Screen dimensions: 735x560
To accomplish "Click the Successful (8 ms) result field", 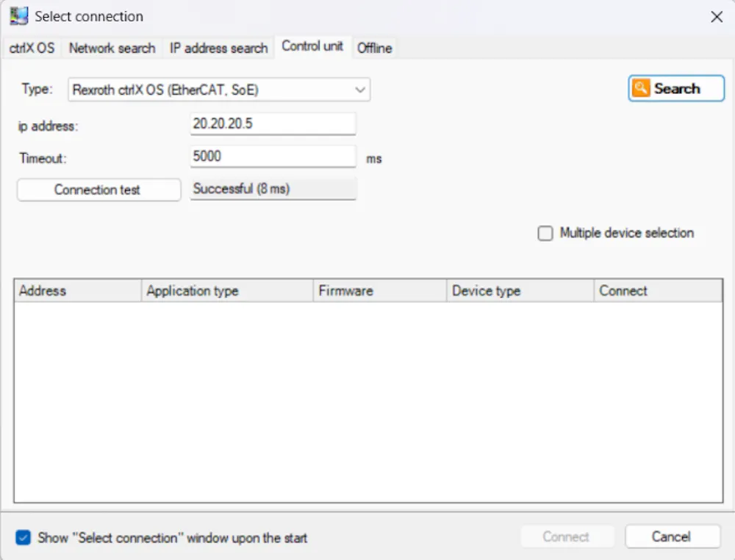I will point(273,189).
